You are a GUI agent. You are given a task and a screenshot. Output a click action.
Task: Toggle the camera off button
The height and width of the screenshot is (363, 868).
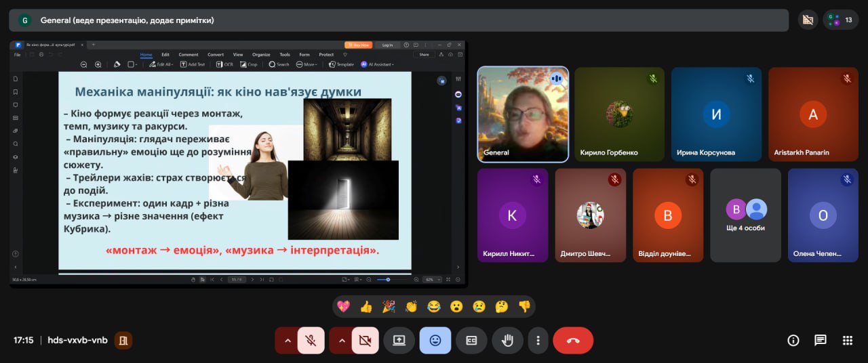click(x=365, y=341)
